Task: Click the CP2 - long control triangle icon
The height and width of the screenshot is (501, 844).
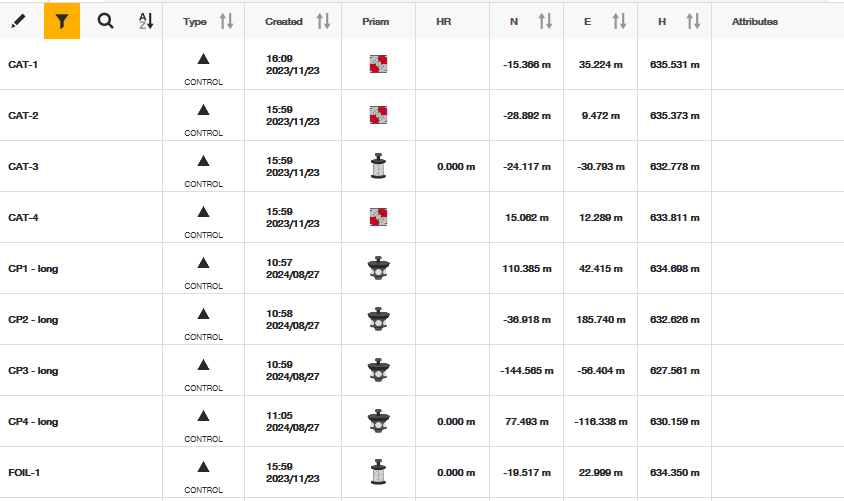Action: pyautogui.click(x=203, y=313)
